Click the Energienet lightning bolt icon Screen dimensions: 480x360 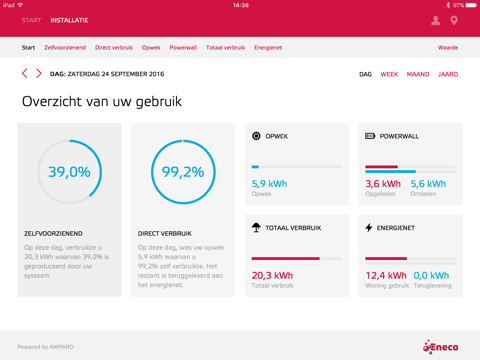[x=369, y=228]
